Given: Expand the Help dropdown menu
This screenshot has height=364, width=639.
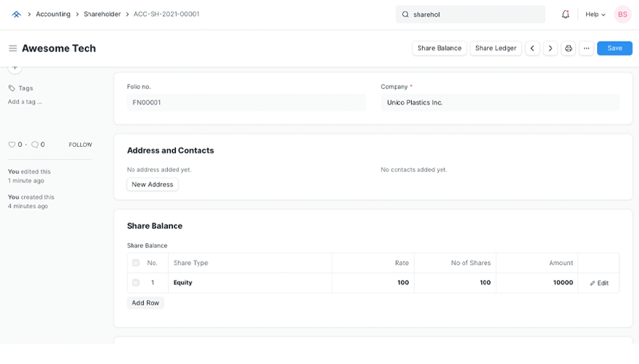Looking at the screenshot, I should coord(595,14).
